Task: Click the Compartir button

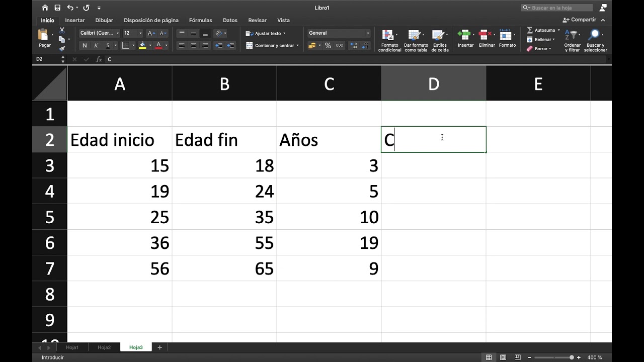Action: tap(579, 20)
